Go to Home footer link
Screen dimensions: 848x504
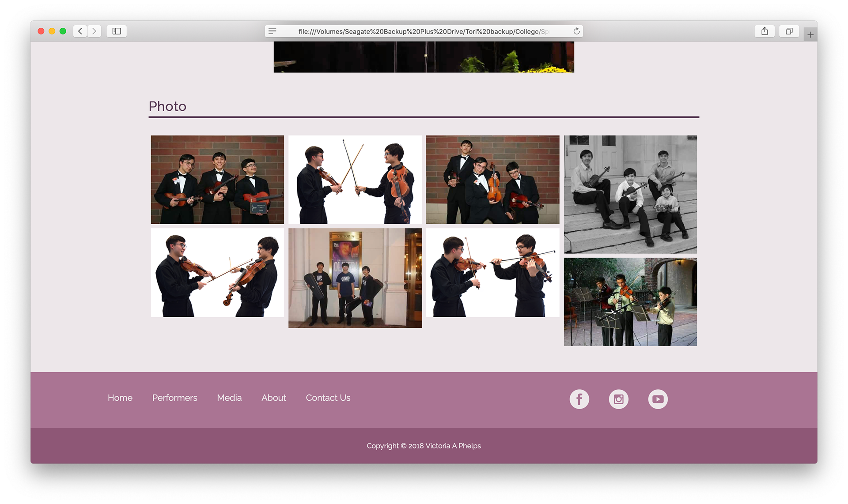[120, 398]
